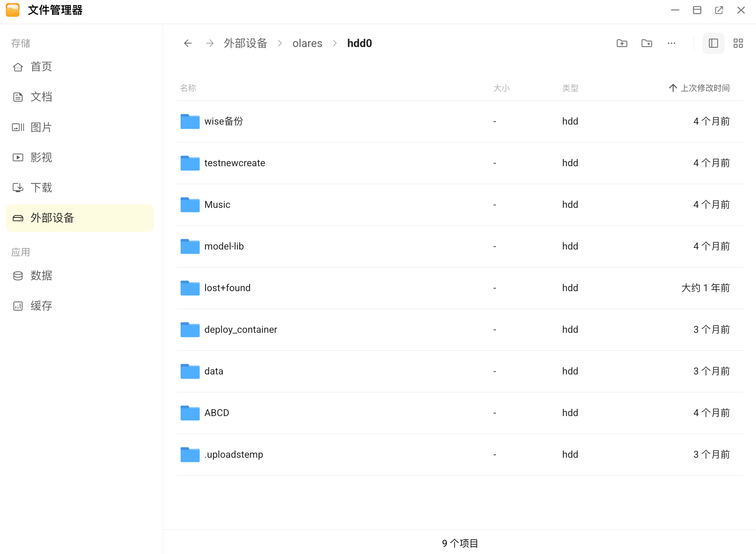This screenshot has width=756, height=554.
Task: Sort by 上次修改时间 column header
Action: [704, 88]
